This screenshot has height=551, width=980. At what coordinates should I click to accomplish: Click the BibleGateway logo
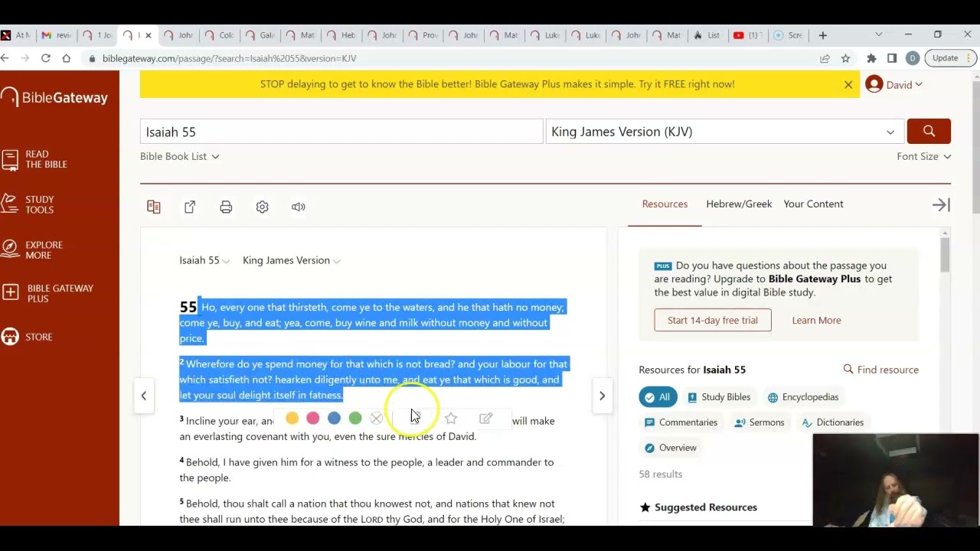(x=54, y=97)
